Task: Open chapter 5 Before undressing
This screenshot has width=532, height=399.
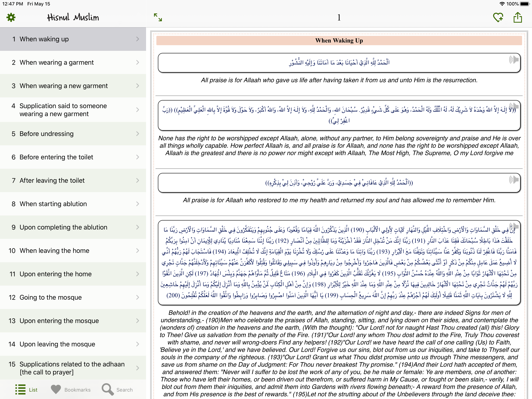Action: (73, 134)
